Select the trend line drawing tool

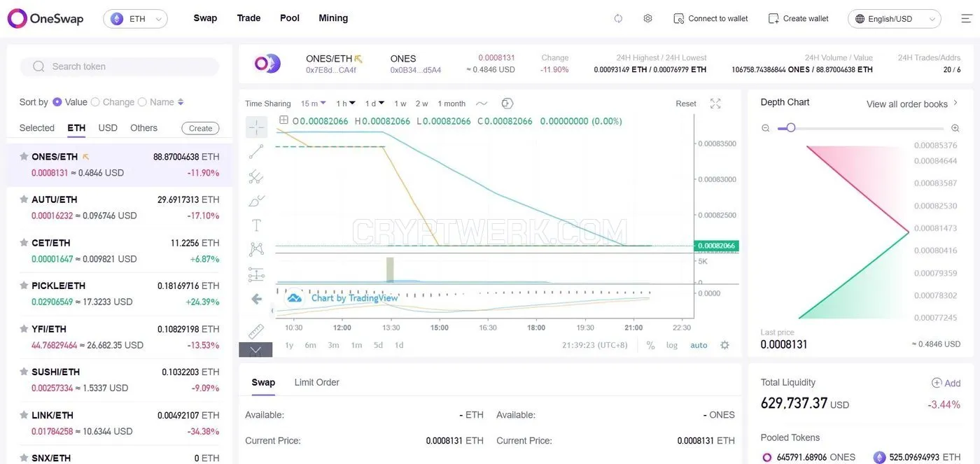[256, 151]
